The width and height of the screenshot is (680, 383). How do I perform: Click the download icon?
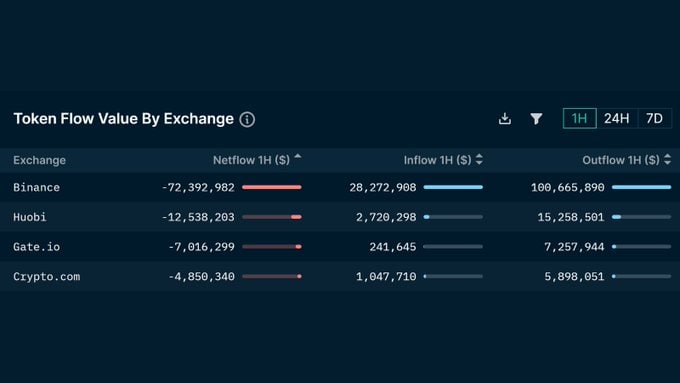(x=504, y=118)
